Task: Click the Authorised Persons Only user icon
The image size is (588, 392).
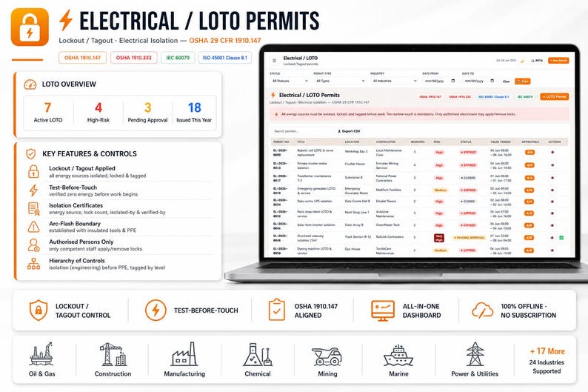Action: click(x=34, y=245)
